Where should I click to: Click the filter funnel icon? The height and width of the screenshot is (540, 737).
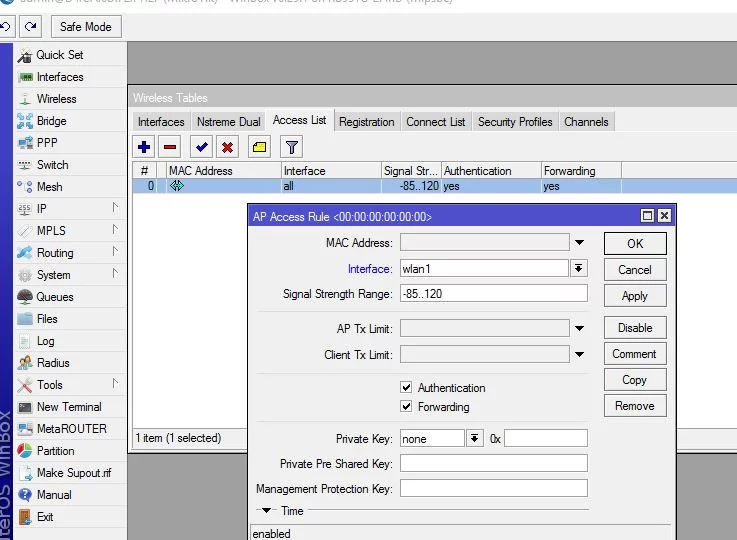(x=291, y=147)
